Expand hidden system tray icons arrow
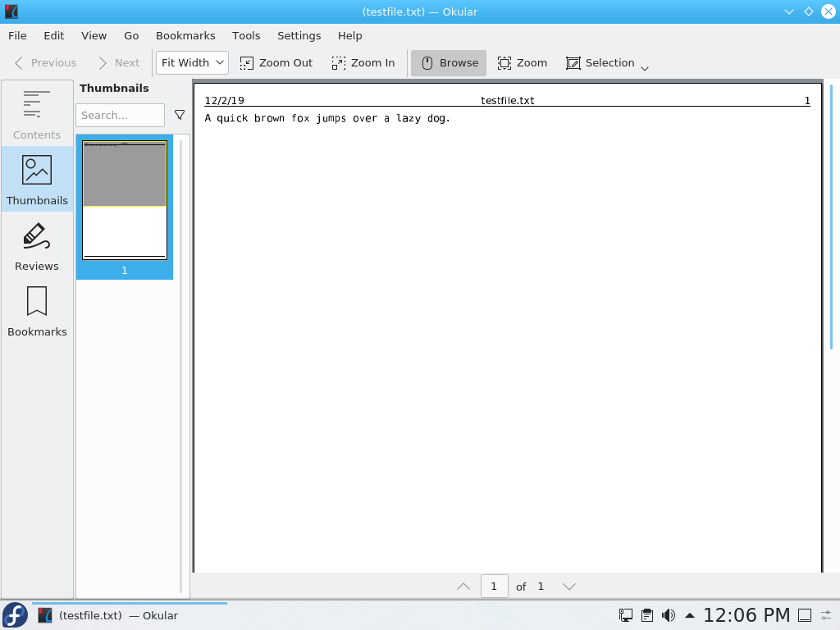The height and width of the screenshot is (630, 840). pyautogui.click(x=690, y=615)
